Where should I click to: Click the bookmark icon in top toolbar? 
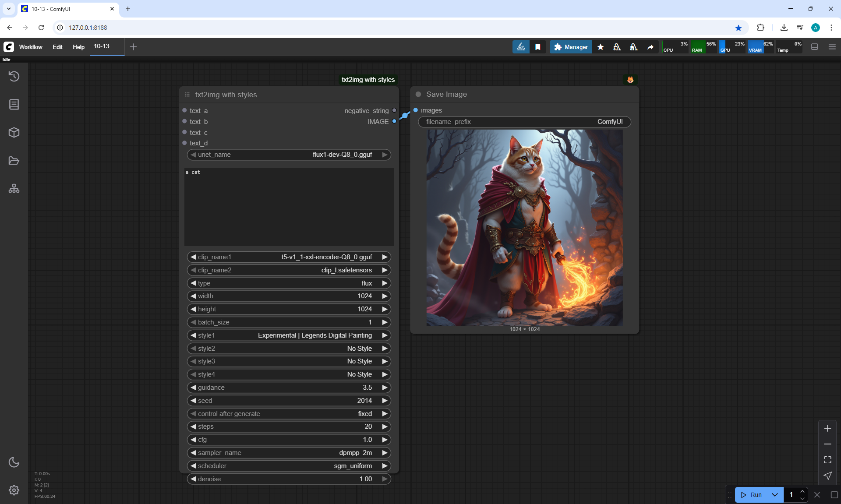pyautogui.click(x=538, y=47)
